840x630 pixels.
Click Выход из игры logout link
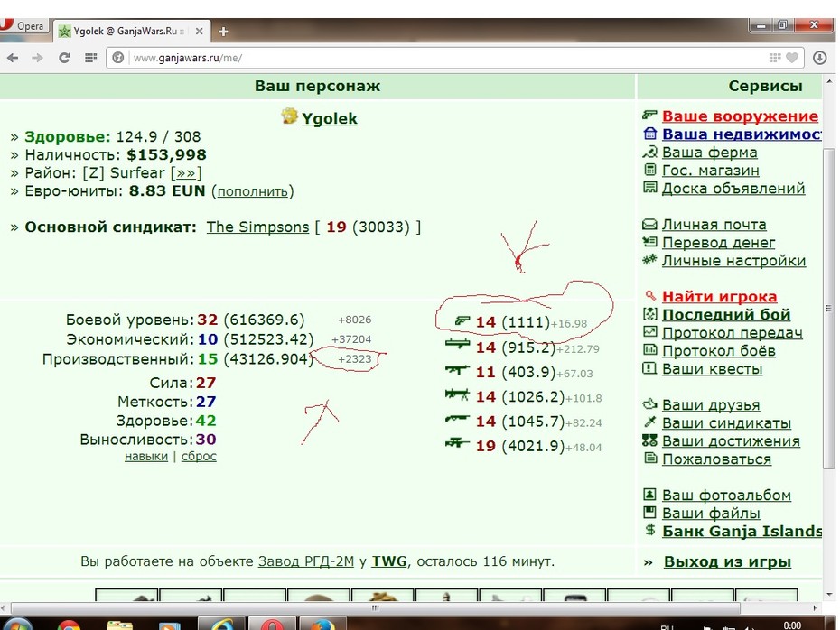pos(727,561)
